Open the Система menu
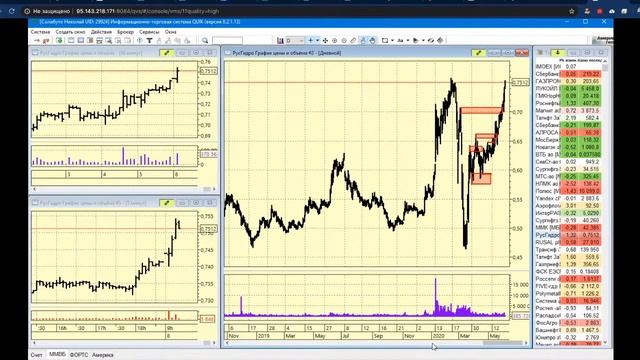Screen dimensions: 640x360 coord(40,32)
